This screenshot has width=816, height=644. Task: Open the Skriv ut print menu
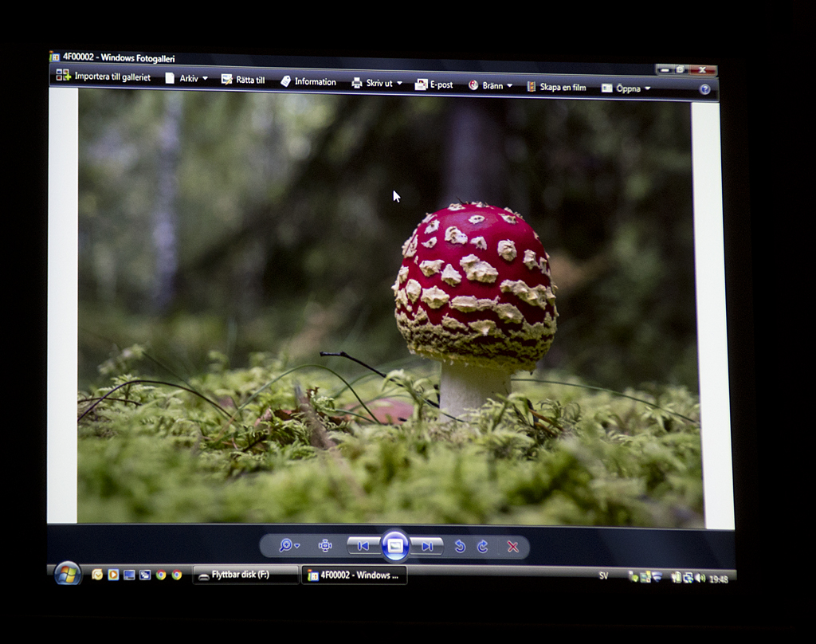coord(377,83)
